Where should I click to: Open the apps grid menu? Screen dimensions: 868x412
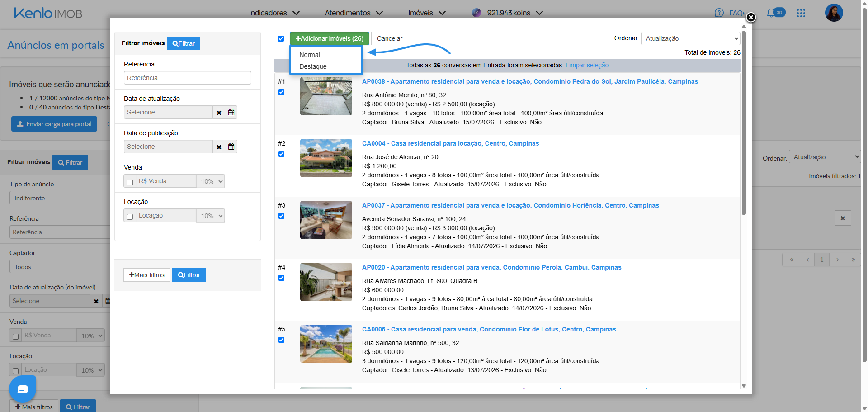tap(801, 13)
